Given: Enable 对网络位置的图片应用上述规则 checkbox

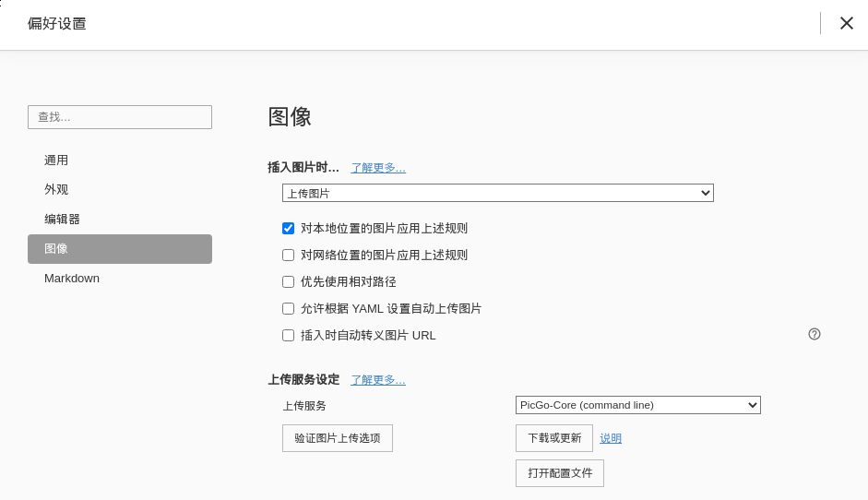Looking at the screenshot, I should [x=289, y=255].
